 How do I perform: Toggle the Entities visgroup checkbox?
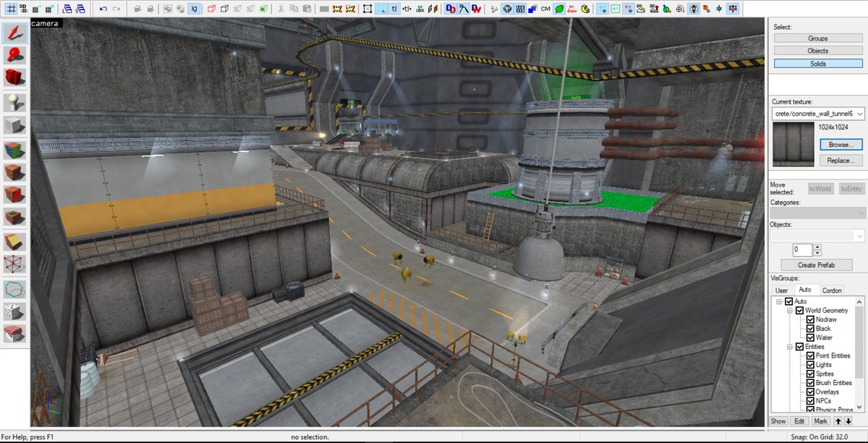pos(799,347)
